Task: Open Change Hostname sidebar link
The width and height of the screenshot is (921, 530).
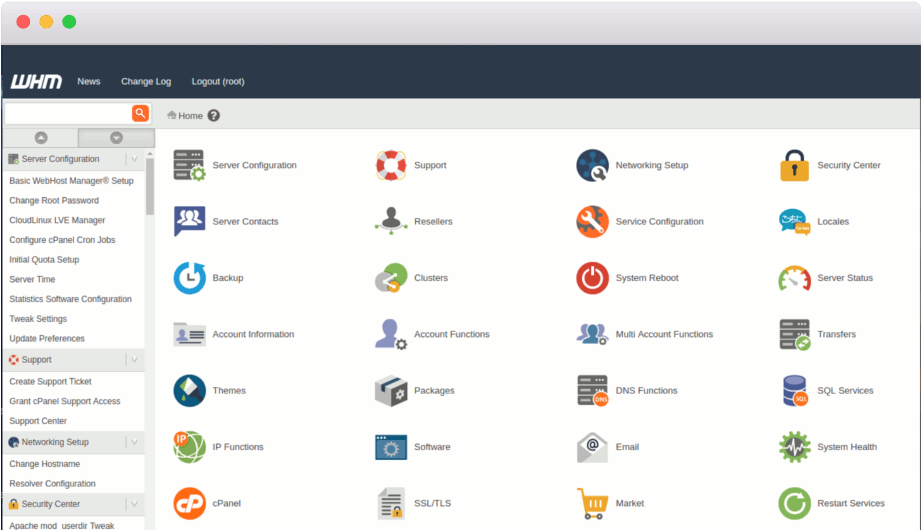Action: (x=45, y=464)
